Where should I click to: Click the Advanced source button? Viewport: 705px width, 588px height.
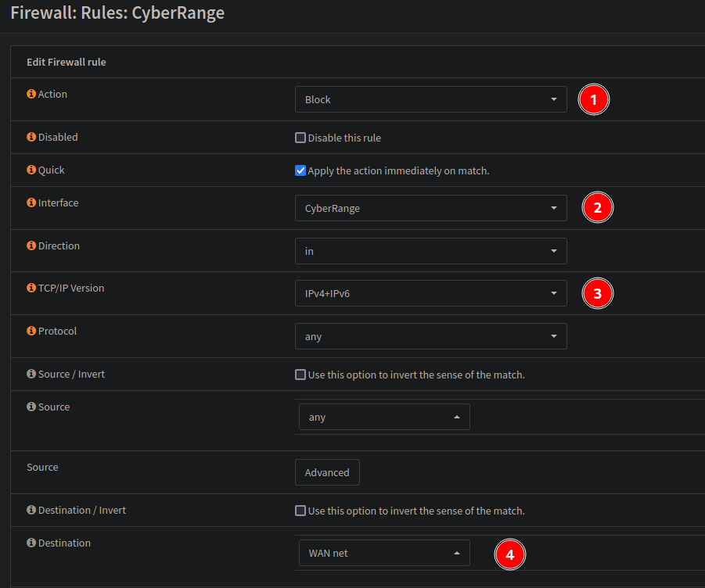pyautogui.click(x=327, y=472)
